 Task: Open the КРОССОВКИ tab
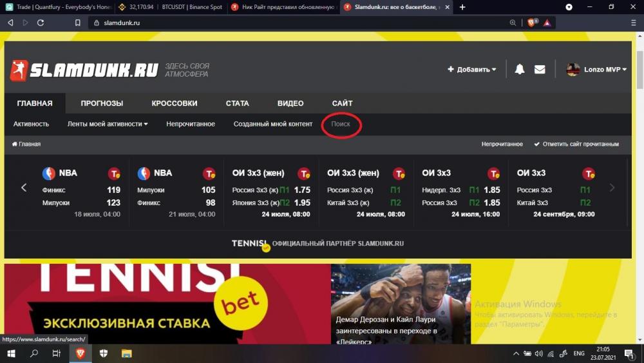[174, 103]
